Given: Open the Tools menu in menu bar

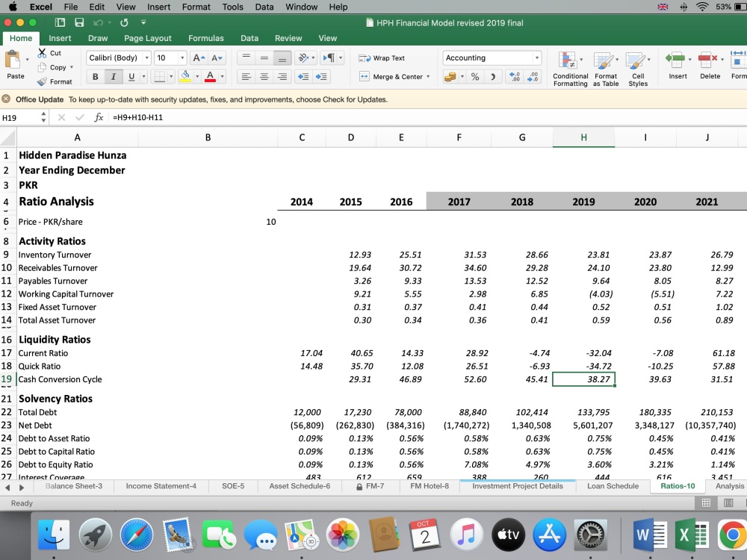Looking at the screenshot, I should click(232, 7).
